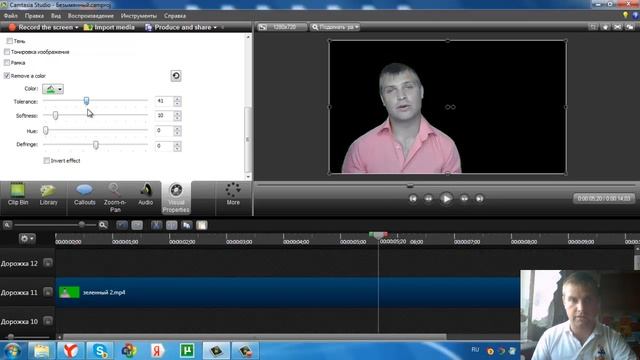Lock track Дорожка 10
Screen dimensions: 640x360
pyautogui.click(x=48, y=321)
